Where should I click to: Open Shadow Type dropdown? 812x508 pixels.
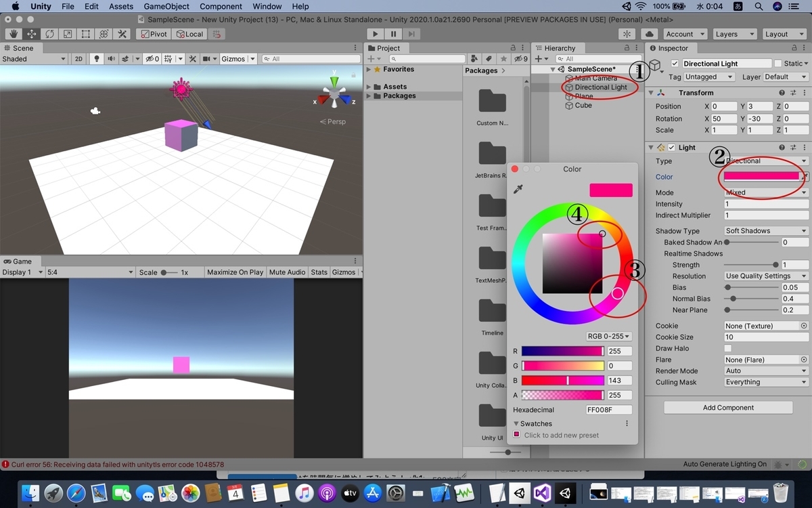point(766,231)
